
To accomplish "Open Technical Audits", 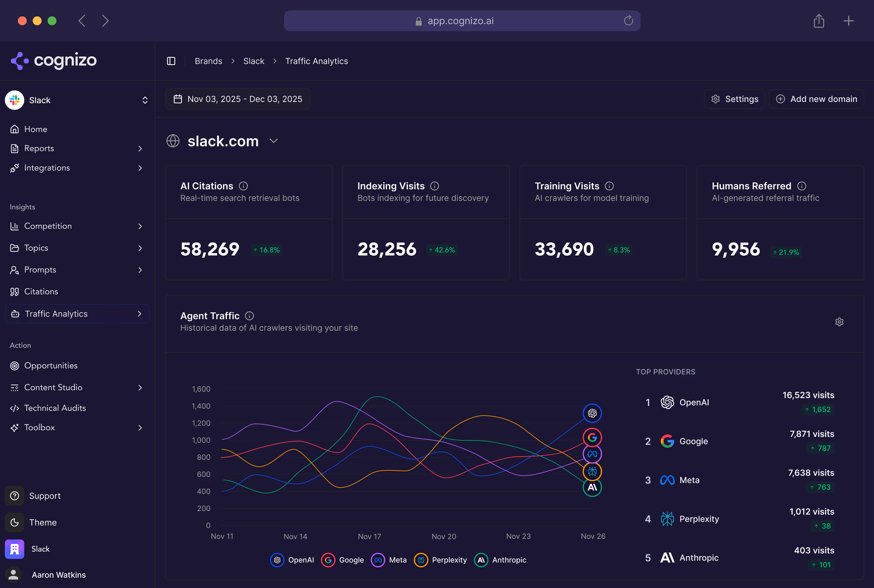I will pyautogui.click(x=54, y=407).
